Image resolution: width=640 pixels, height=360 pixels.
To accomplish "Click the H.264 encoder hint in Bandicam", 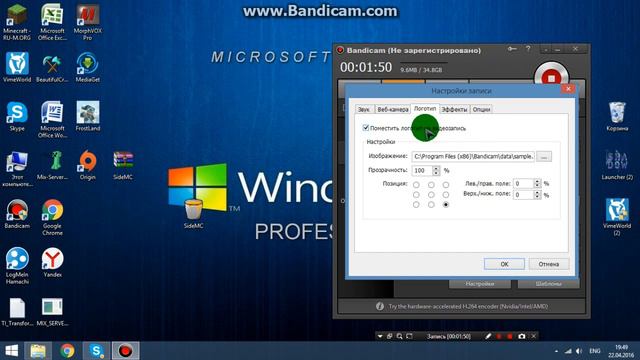I will click(x=468, y=306).
